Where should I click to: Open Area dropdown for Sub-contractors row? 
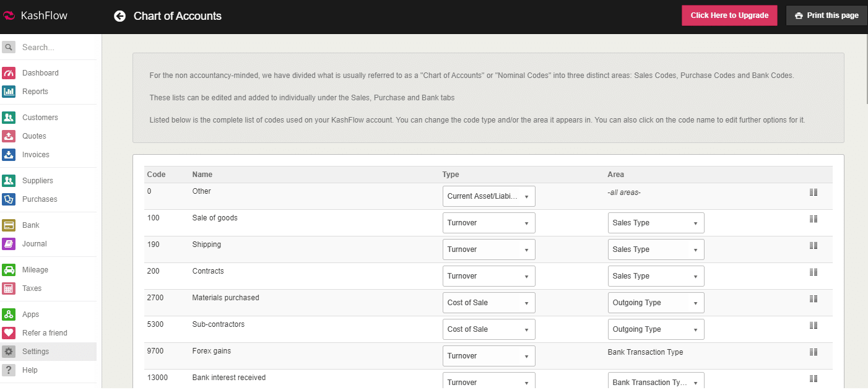pyautogui.click(x=656, y=329)
